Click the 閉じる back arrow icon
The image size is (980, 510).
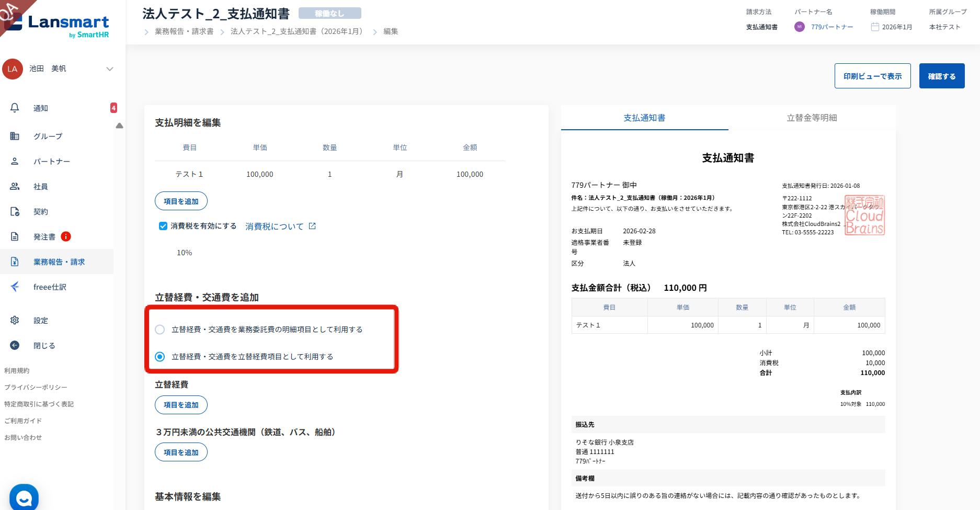click(x=15, y=345)
